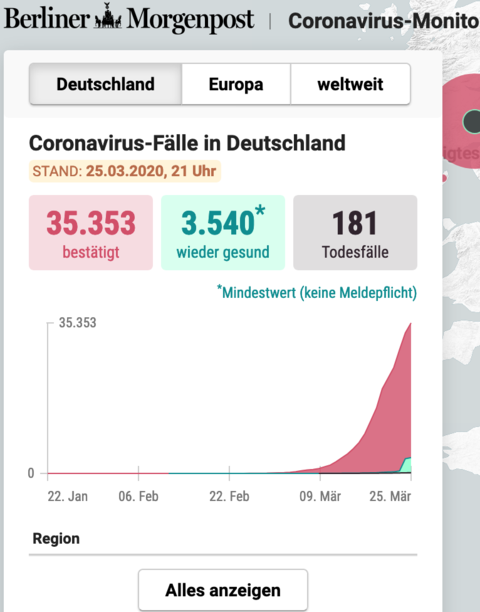Click the 06. Feb axis marker
The height and width of the screenshot is (612, 480).
(138, 496)
